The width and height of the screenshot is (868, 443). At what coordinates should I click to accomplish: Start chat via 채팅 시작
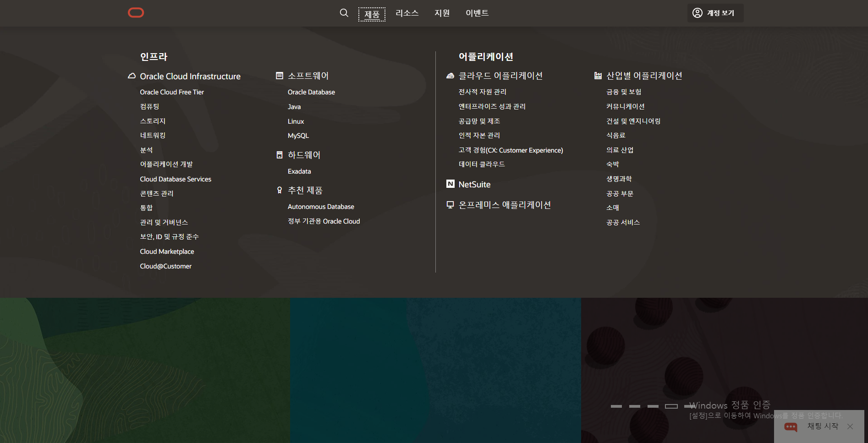point(823,426)
